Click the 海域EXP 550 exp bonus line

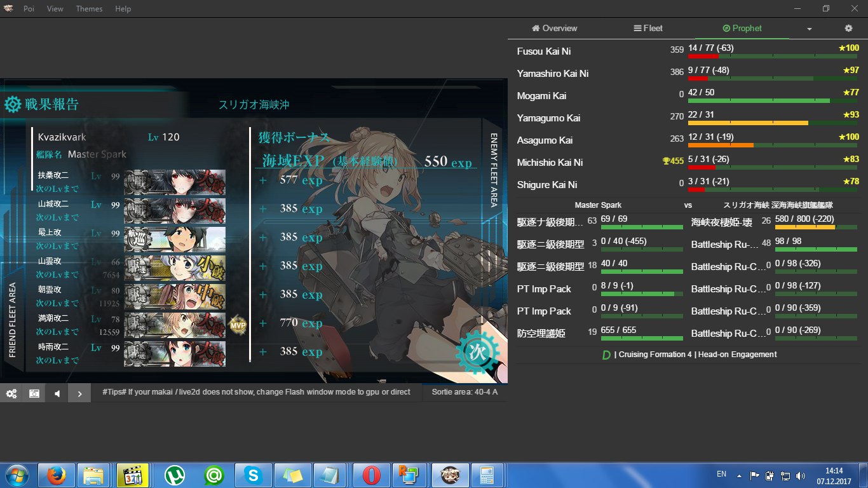367,161
